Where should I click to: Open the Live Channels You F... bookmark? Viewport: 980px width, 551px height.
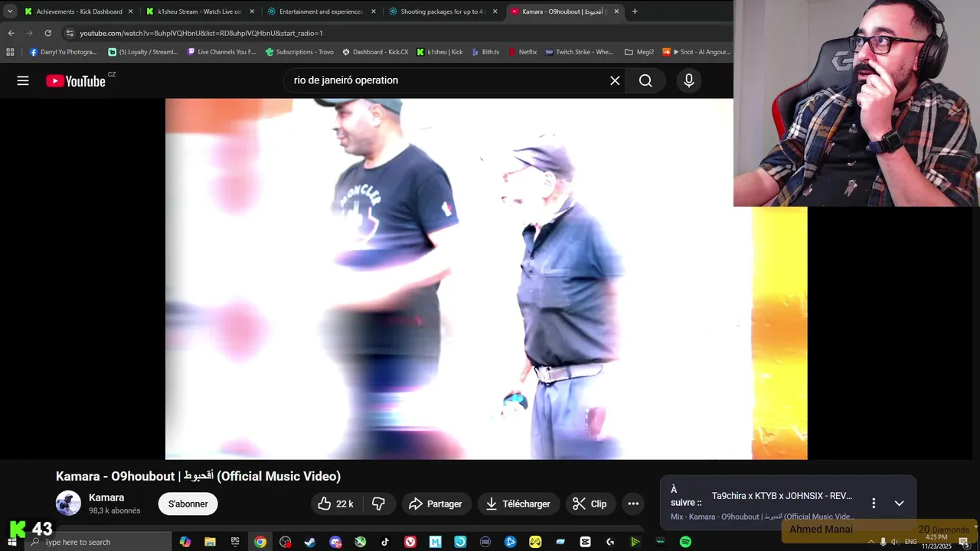(x=221, y=52)
